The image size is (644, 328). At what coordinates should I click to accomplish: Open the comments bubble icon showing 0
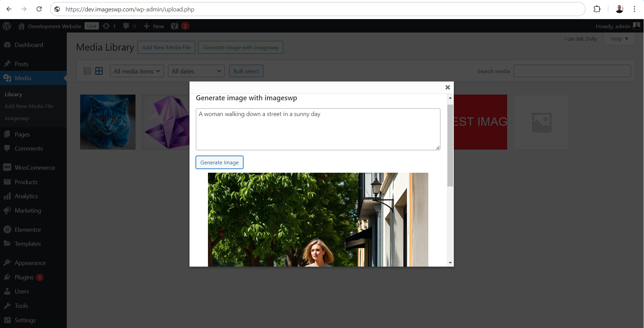pos(126,26)
